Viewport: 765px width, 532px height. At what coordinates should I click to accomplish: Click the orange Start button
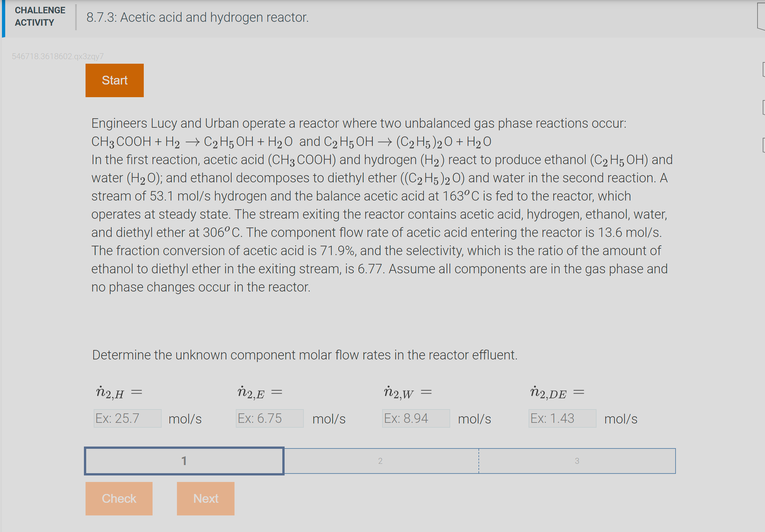(x=114, y=80)
